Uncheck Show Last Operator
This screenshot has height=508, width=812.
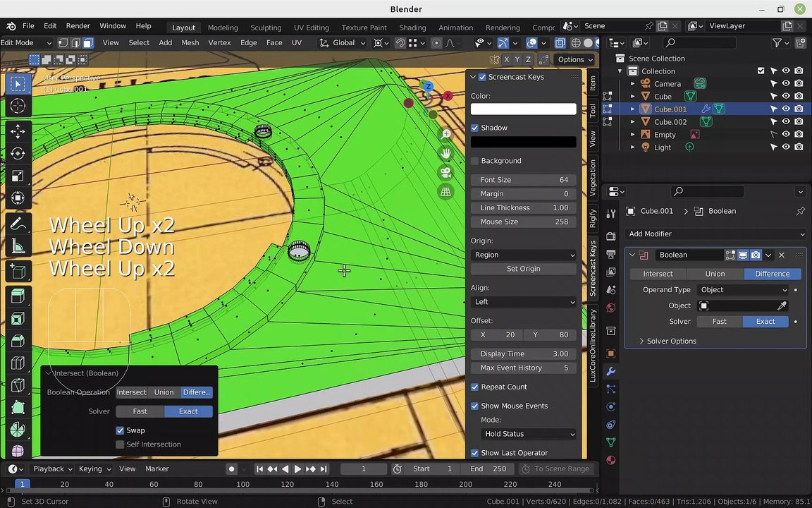tap(474, 453)
